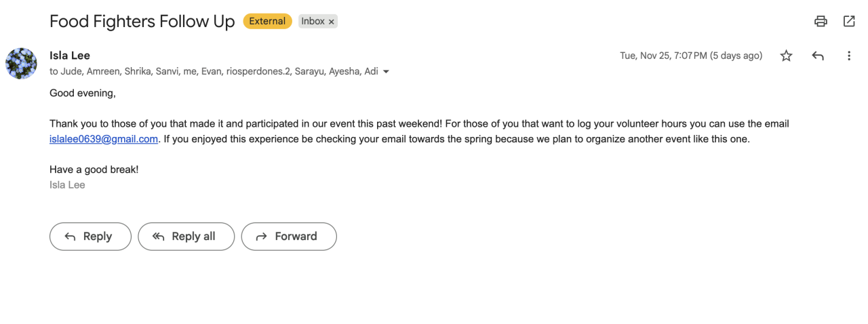Select the Inbox label chip

click(313, 21)
